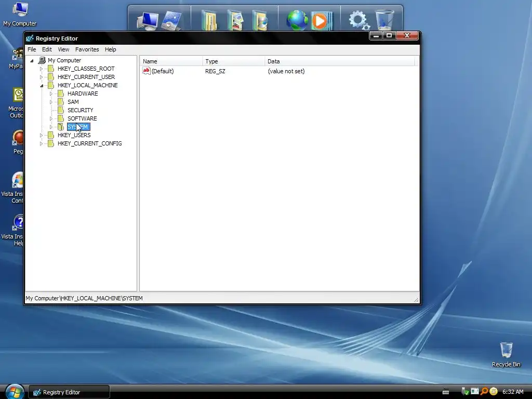This screenshot has width=532, height=399.
Task: Select the HKEY_CURRENT_USER label
Action: (x=86, y=77)
